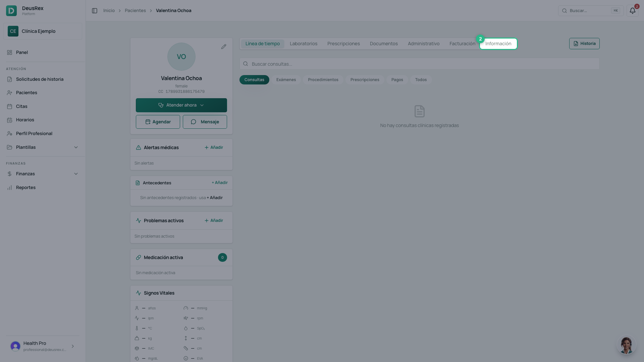Add Antecedentes using the header Añadir
The height and width of the screenshot is (362, 644).
point(219,183)
